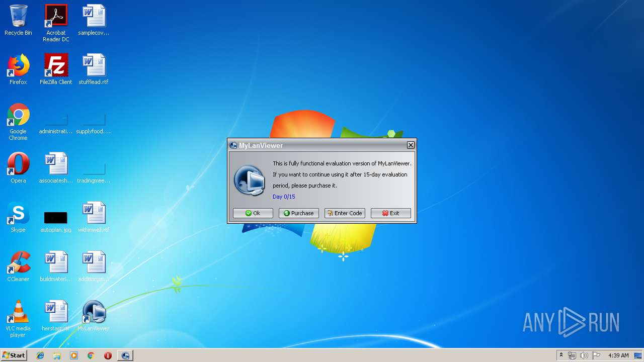Open Chrome from the taskbar
644x362 pixels.
pyautogui.click(x=91, y=355)
